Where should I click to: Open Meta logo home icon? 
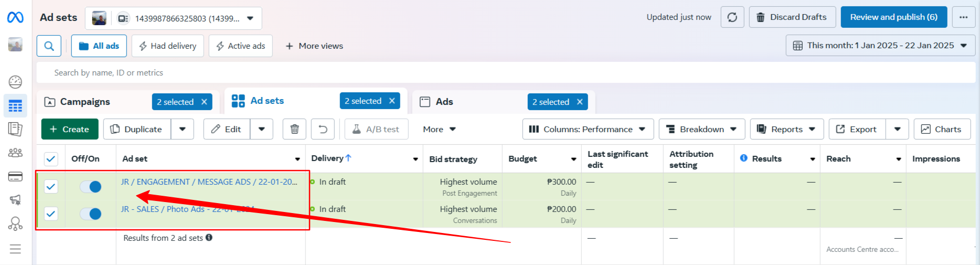(x=15, y=18)
